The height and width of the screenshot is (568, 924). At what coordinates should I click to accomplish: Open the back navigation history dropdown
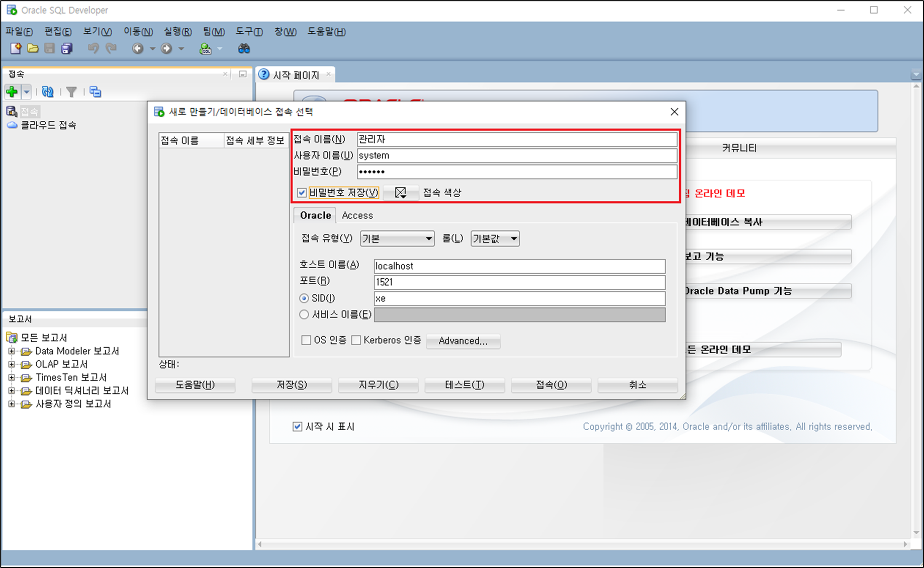coord(152,49)
